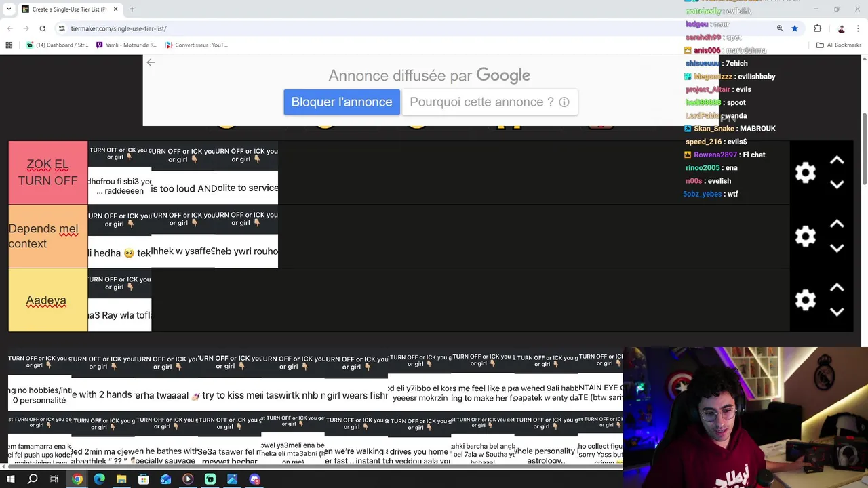Open the Convertisseur YouT... bookmark
This screenshot has width=868, height=488.
[195, 45]
